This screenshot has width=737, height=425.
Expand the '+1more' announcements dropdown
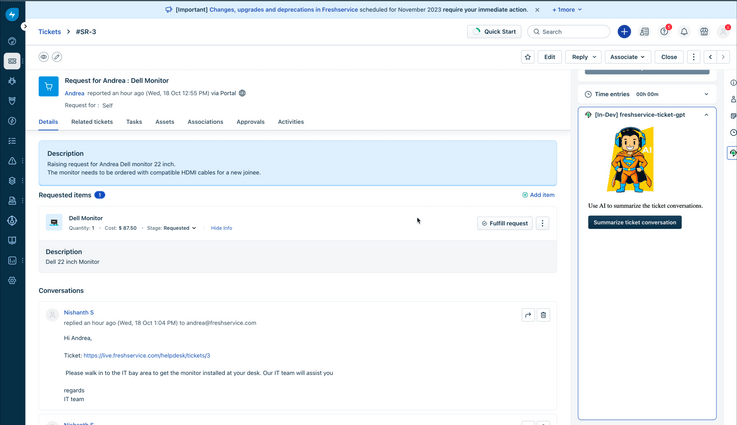click(567, 9)
